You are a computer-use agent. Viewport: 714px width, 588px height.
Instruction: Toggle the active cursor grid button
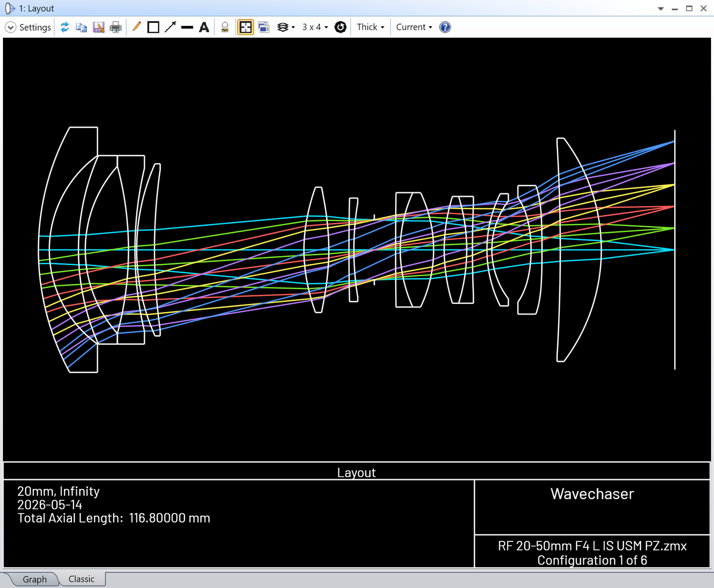[x=245, y=27]
